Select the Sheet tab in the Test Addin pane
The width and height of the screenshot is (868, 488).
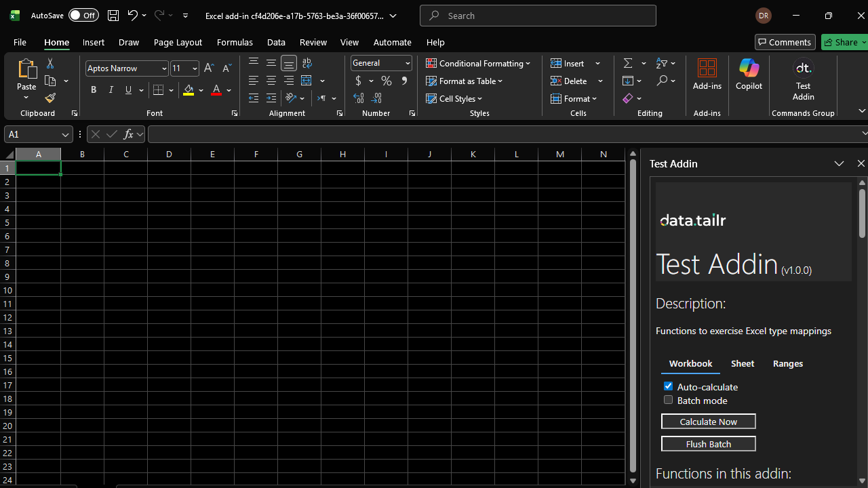742,363
